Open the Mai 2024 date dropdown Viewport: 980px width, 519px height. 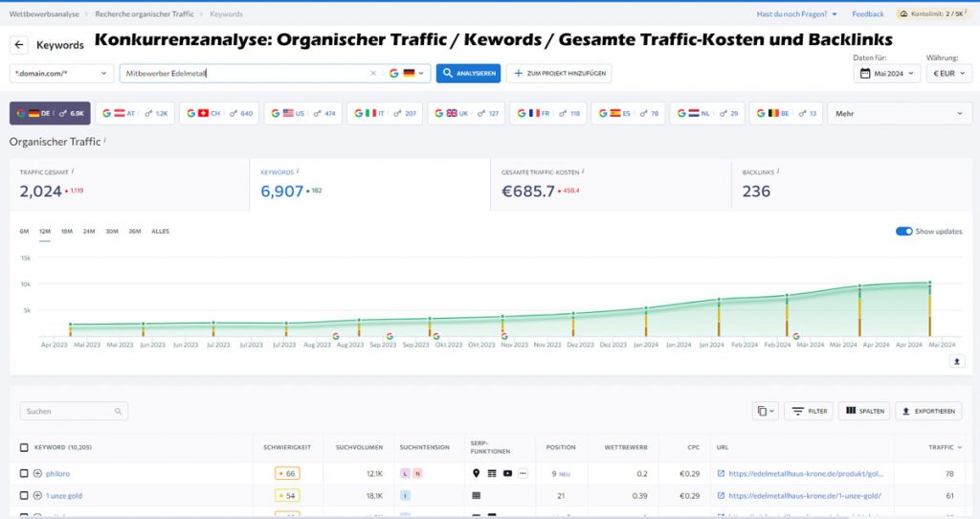pos(886,73)
